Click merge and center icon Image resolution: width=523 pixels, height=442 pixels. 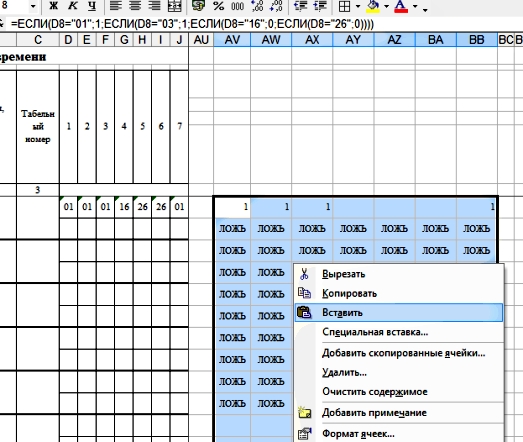[x=174, y=6]
